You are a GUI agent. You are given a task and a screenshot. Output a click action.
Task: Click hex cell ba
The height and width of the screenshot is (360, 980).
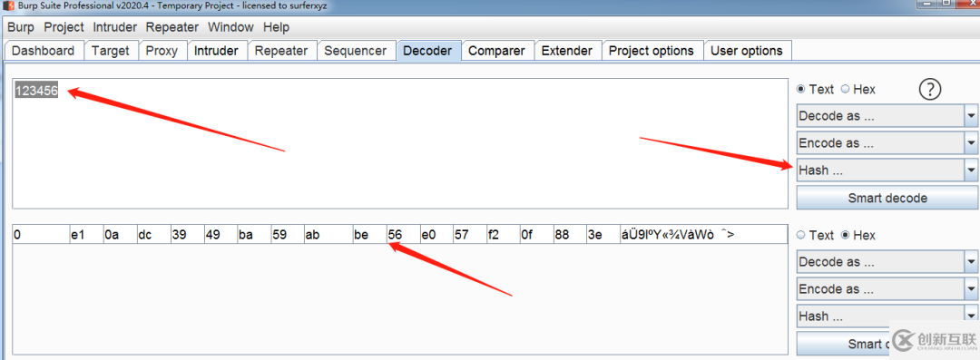[254, 235]
